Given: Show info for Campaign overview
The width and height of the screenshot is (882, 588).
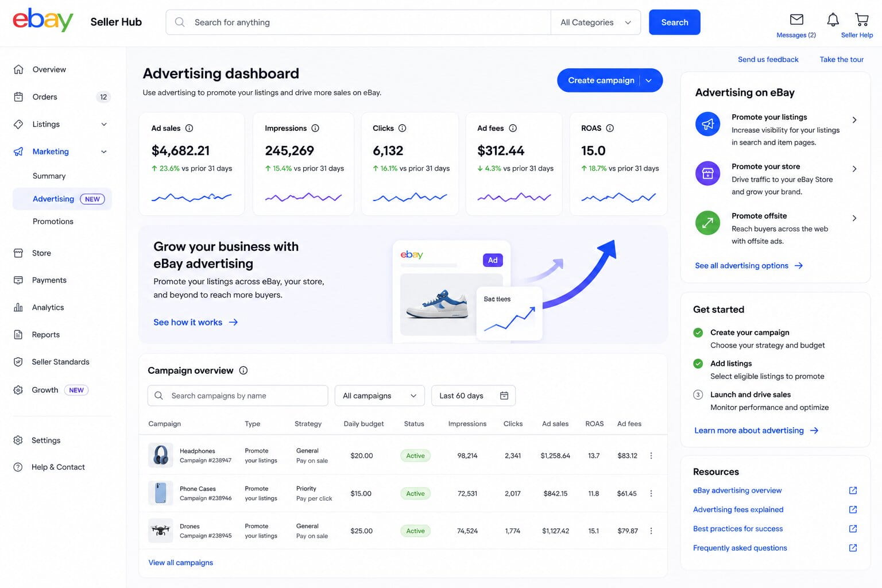Looking at the screenshot, I should [x=243, y=370].
